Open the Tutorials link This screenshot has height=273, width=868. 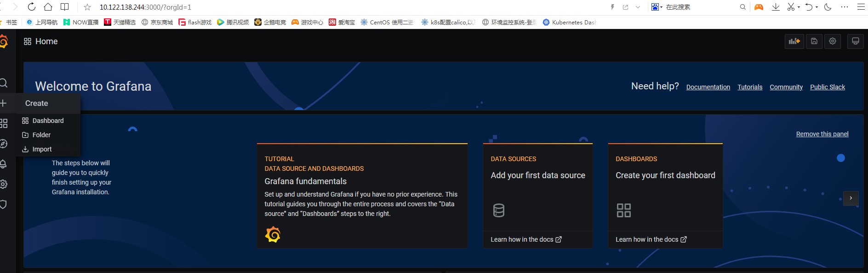[750, 87]
